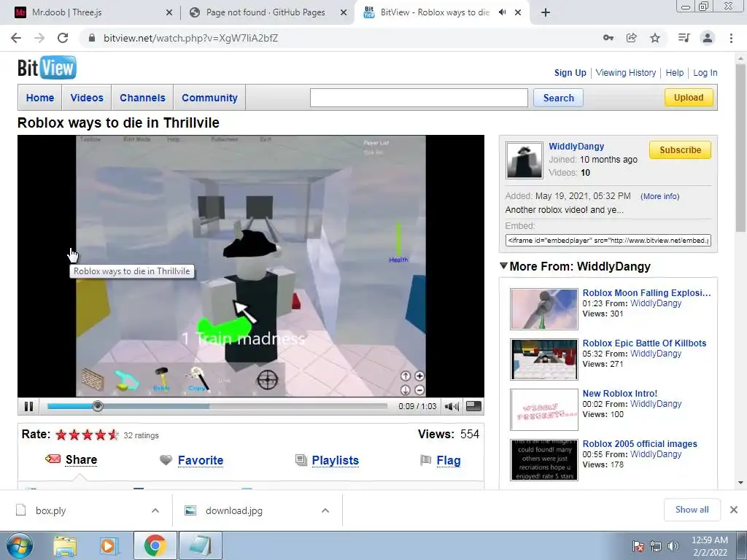
Task: Click the BitView logo
Action: click(47, 68)
